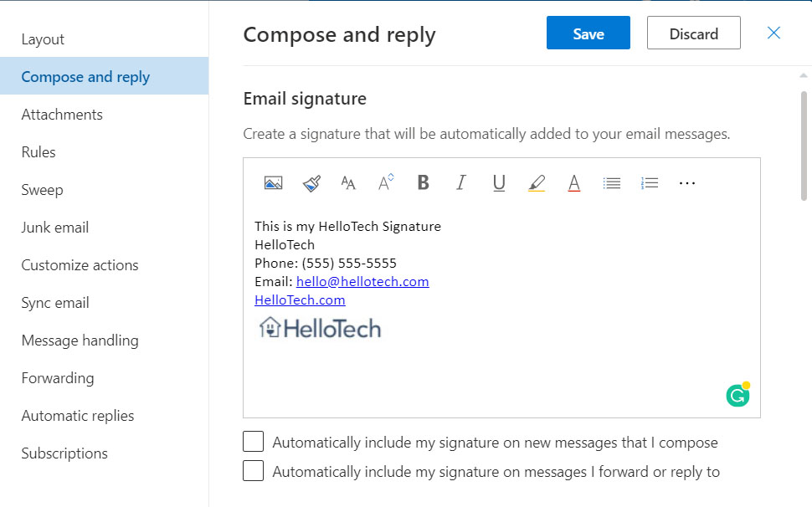Discard the signature changes

click(x=693, y=33)
